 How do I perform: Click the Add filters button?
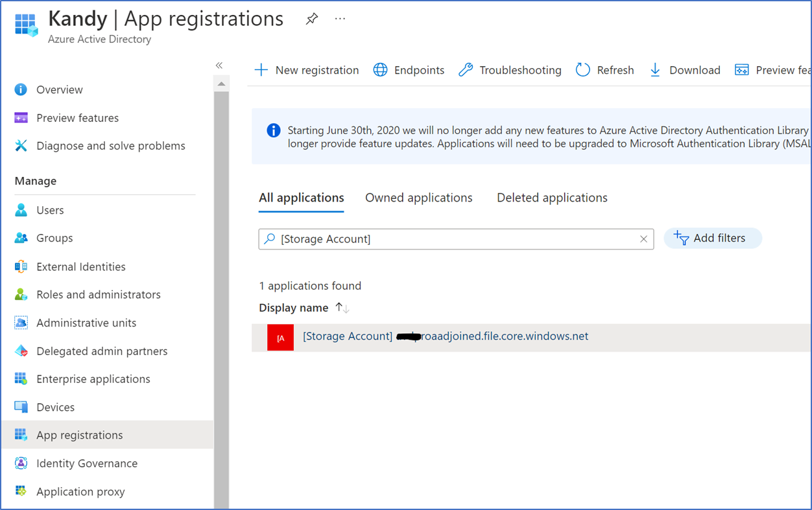(x=713, y=238)
